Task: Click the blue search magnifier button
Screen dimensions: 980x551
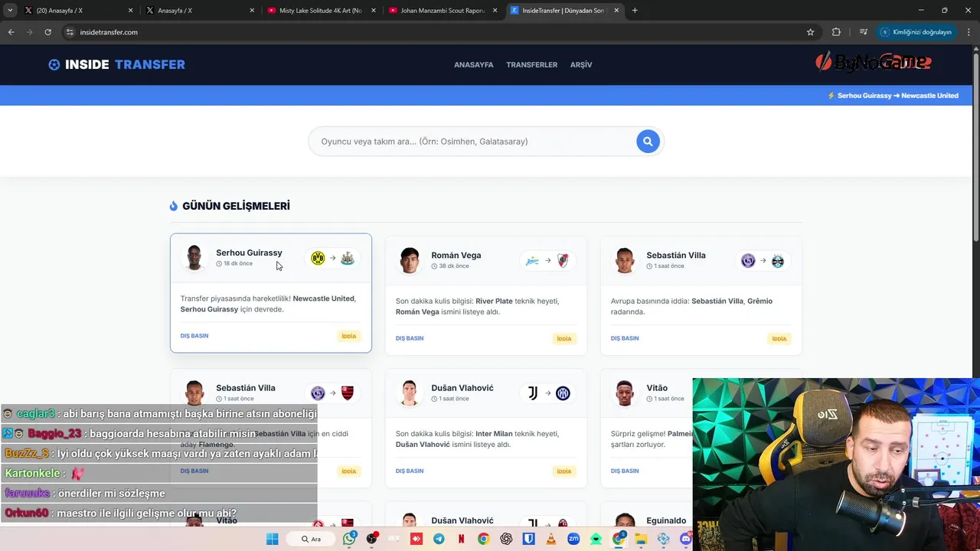Action: [648, 141]
